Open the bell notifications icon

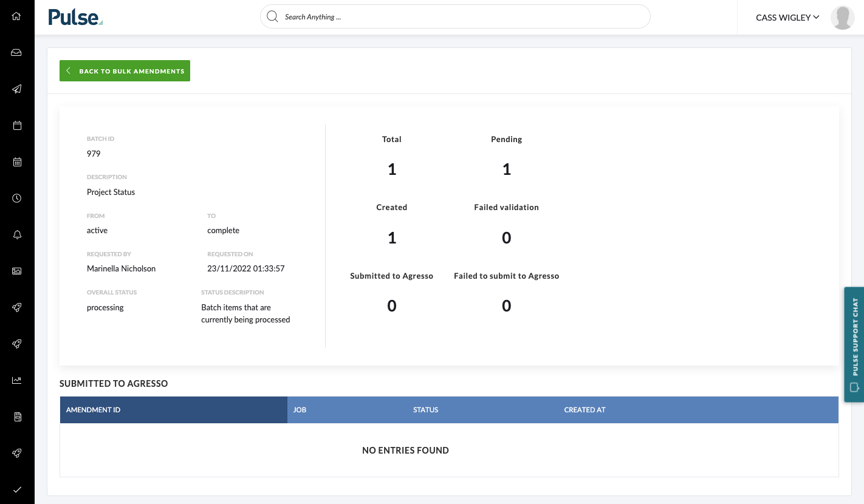point(17,235)
